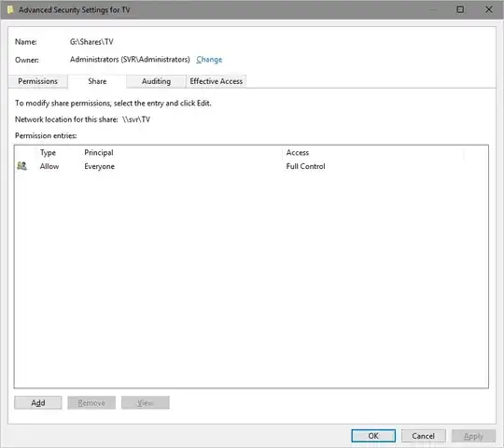
Task: Click the greyed-out View button
Action: pos(146,402)
